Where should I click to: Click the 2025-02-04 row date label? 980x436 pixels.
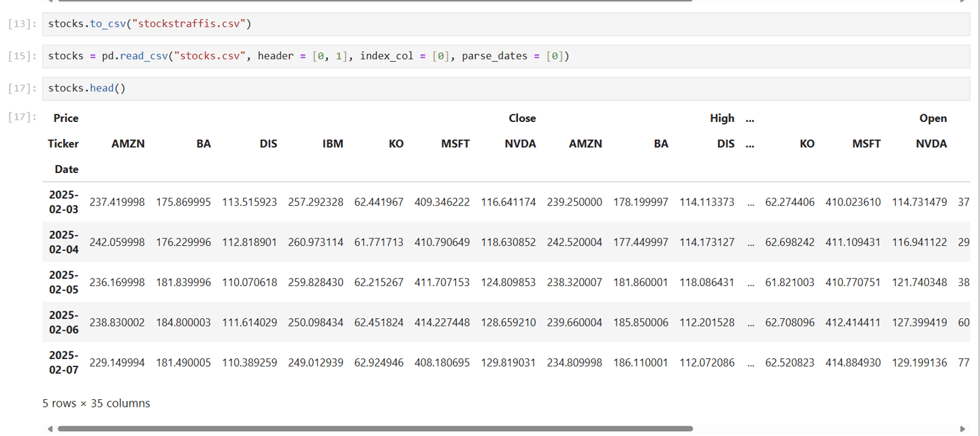point(64,242)
